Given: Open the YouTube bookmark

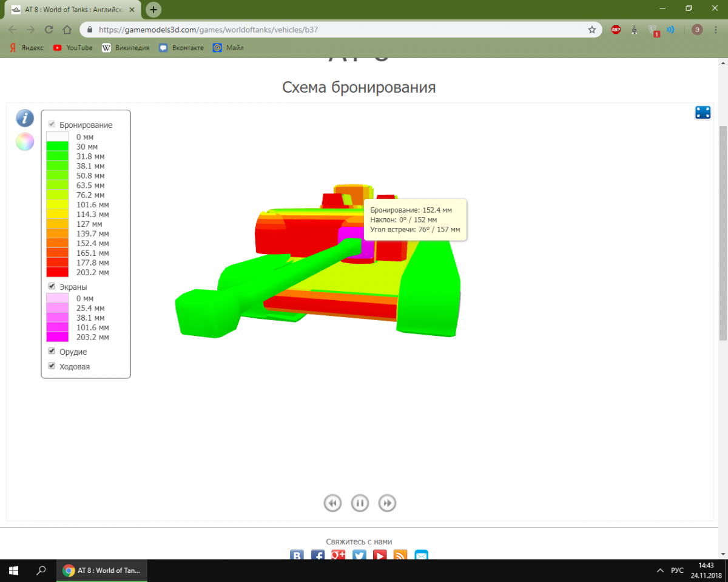Looking at the screenshot, I should 73,47.
